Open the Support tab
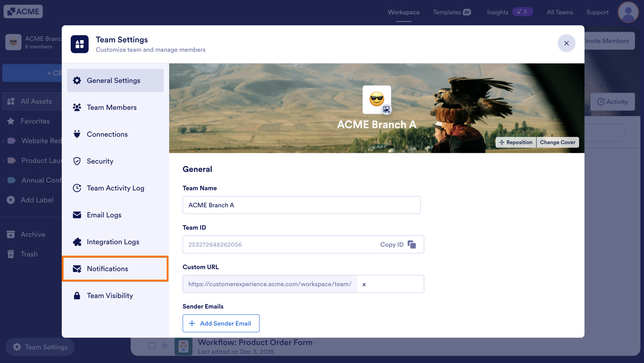Screen dimensions: 644x363 [597, 12]
